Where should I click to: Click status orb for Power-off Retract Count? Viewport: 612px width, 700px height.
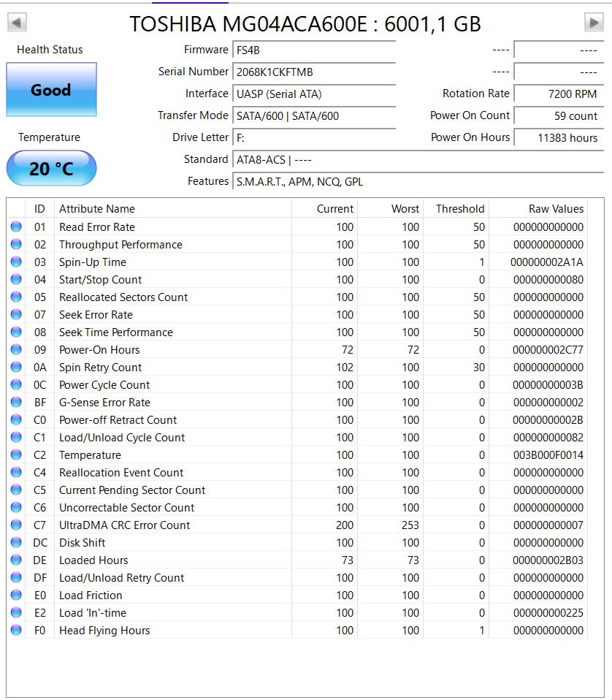click(x=16, y=419)
